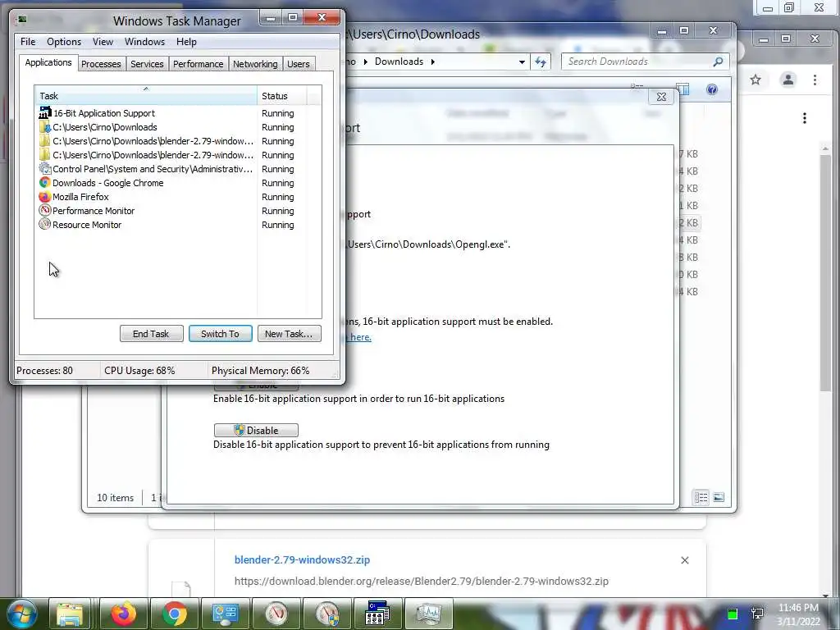Bookmark the page with Chrome's star icon
840x630 pixels.
click(x=756, y=80)
